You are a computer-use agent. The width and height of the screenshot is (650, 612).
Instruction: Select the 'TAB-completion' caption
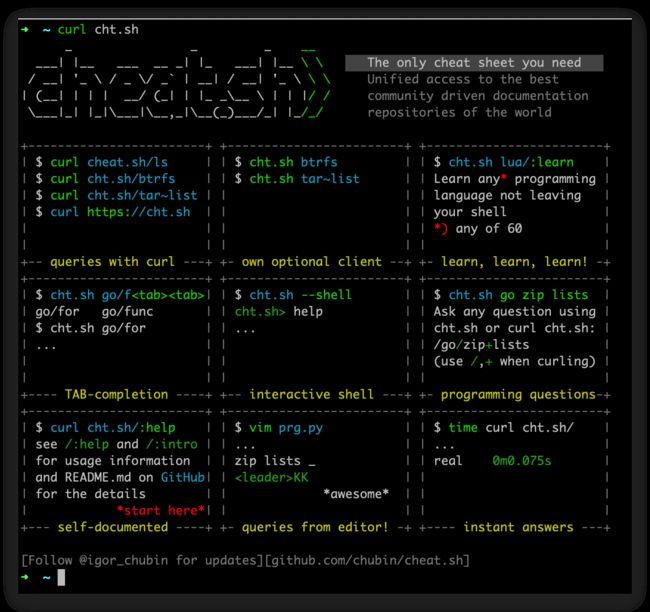click(116, 394)
